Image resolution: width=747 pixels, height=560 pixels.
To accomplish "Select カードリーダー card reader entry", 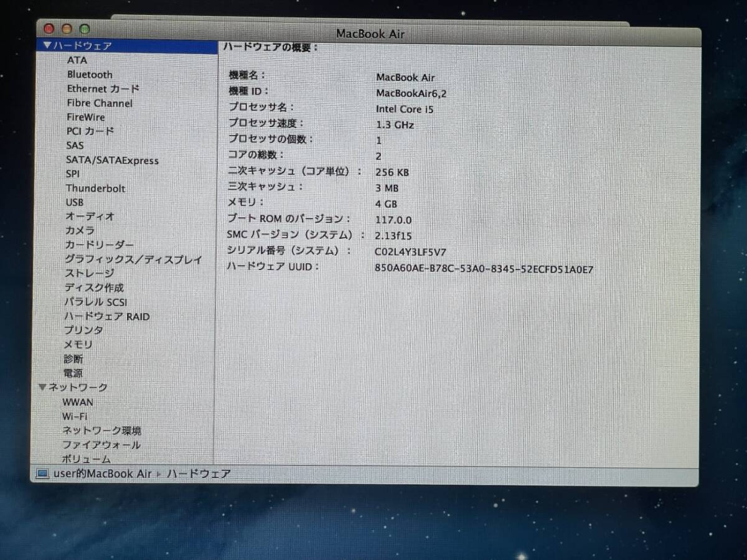I will (x=99, y=245).
